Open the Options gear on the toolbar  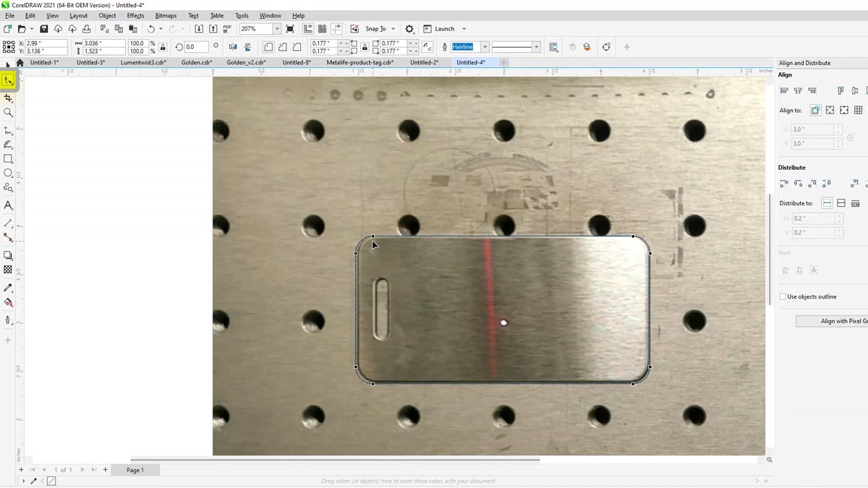click(x=409, y=29)
